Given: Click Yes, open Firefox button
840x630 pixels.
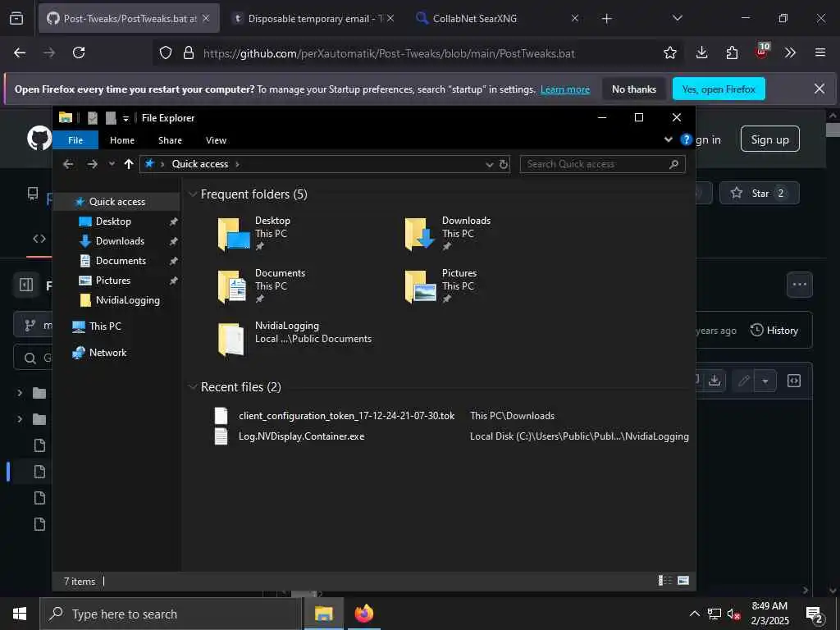Looking at the screenshot, I should pyautogui.click(x=719, y=89).
